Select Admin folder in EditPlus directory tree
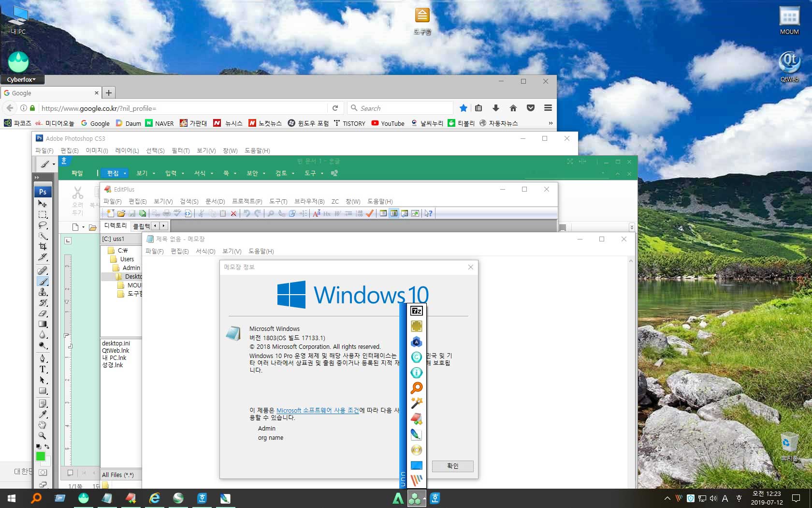The height and width of the screenshot is (508, 812). click(131, 268)
